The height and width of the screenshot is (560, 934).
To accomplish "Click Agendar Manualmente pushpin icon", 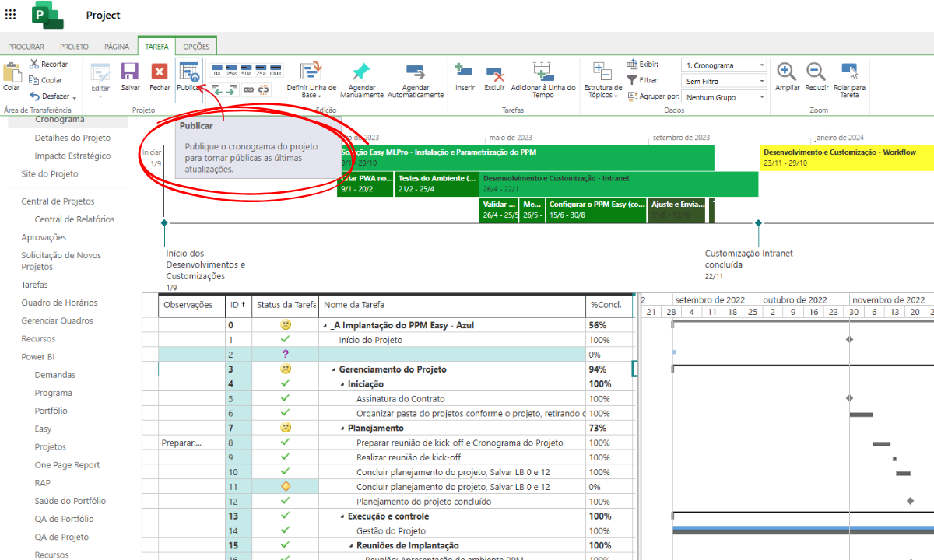I will tap(361, 71).
